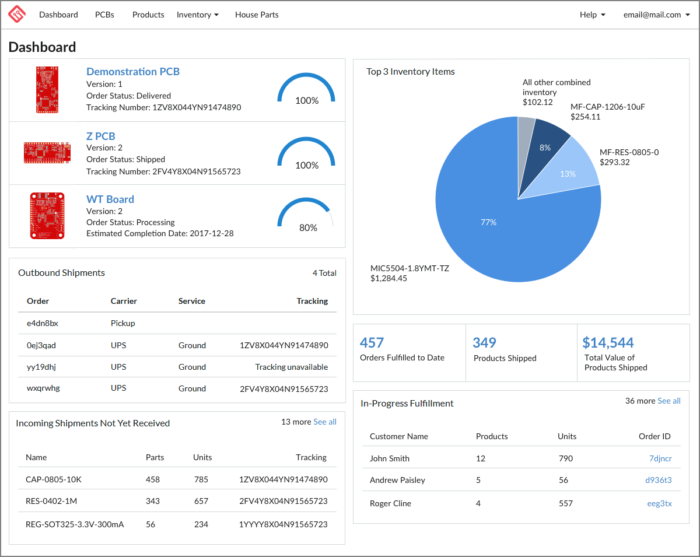
Task: Open order ID 7djncr
Action: [x=659, y=458]
